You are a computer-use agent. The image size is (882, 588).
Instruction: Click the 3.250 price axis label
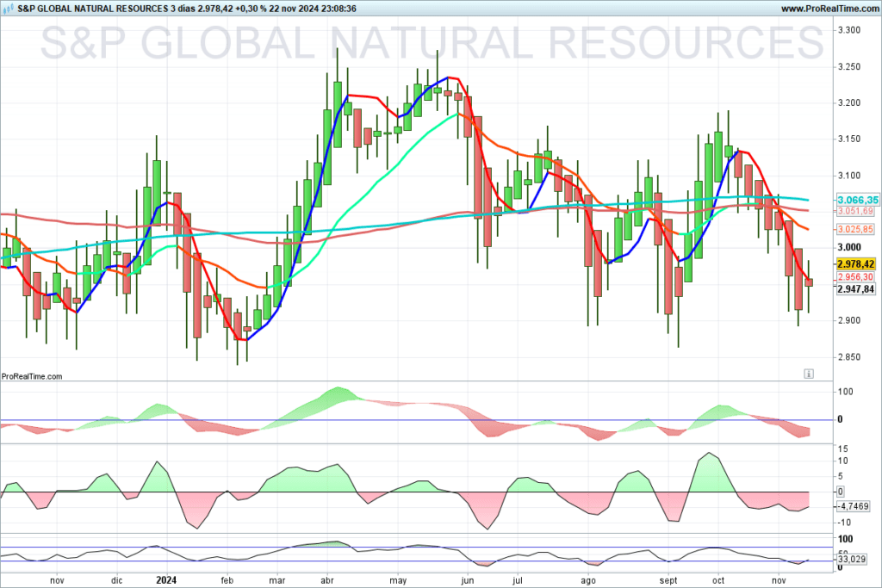point(848,67)
